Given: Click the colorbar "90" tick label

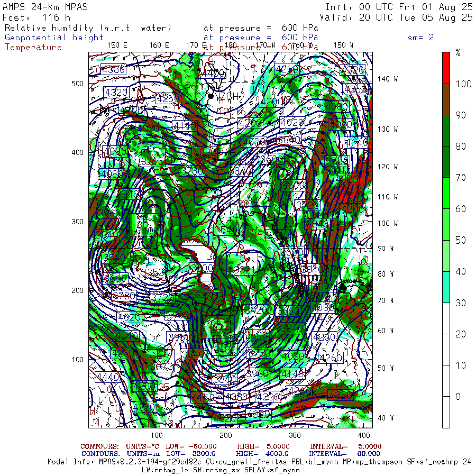Looking at the screenshot, I should [x=461, y=115].
